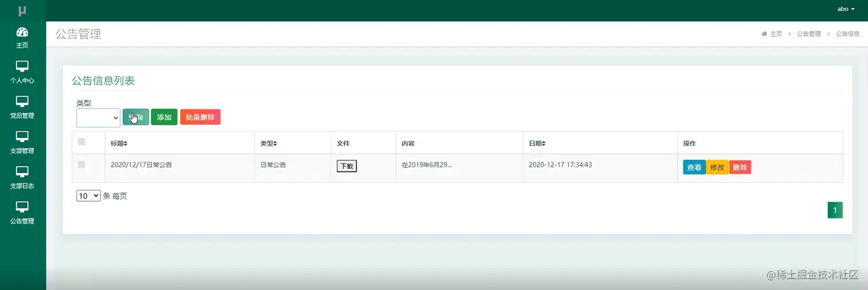Image resolution: width=868 pixels, height=290 pixels.
Task: Click 公告信息 breadcrumb text
Action: tap(848, 34)
